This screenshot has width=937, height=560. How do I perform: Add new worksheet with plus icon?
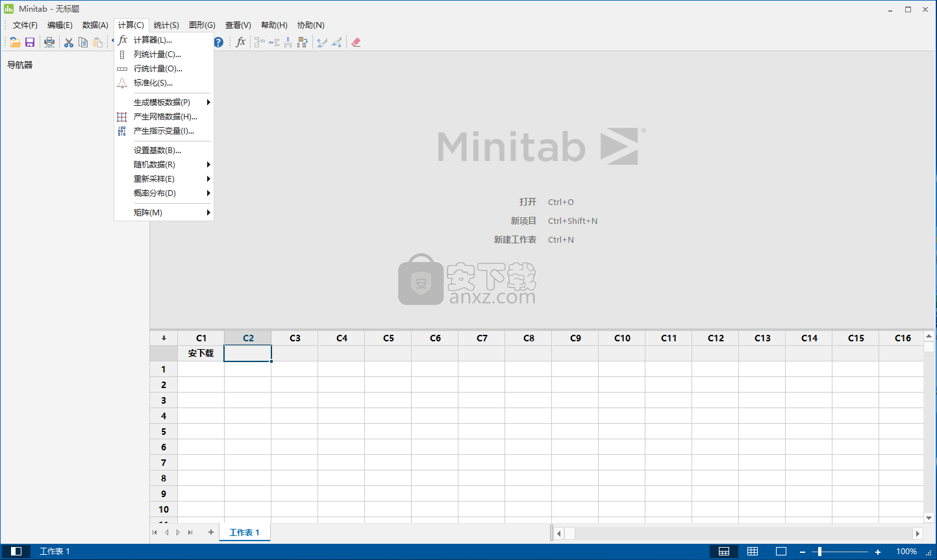tap(211, 532)
